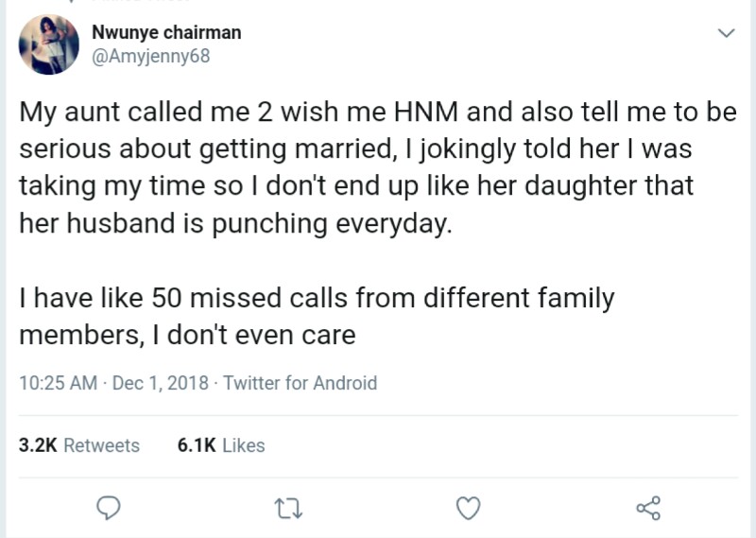
Task: Click the display name Nwunye chairman
Action: click(166, 32)
